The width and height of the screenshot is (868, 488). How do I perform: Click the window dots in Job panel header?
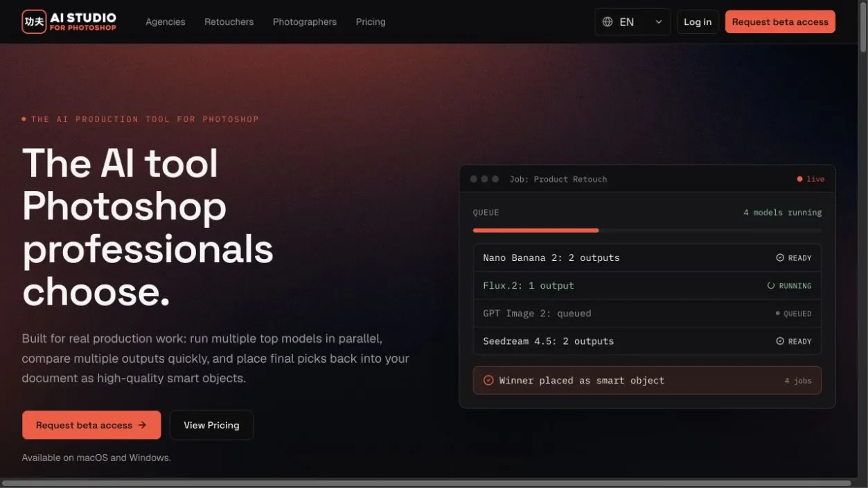[x=484, y=179]
